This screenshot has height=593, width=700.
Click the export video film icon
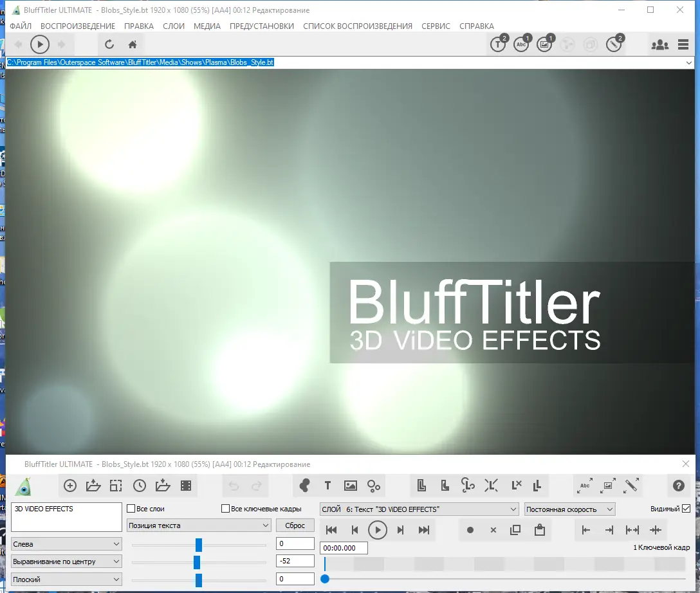187,486
